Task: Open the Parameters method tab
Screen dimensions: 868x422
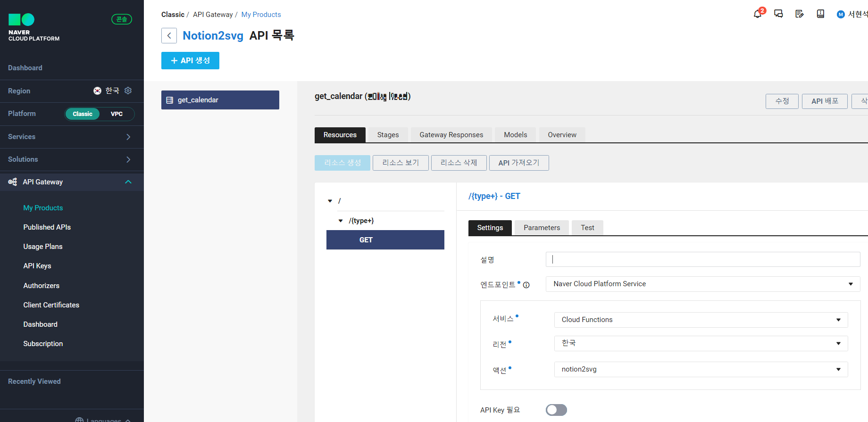Action: tap(542, 228)
